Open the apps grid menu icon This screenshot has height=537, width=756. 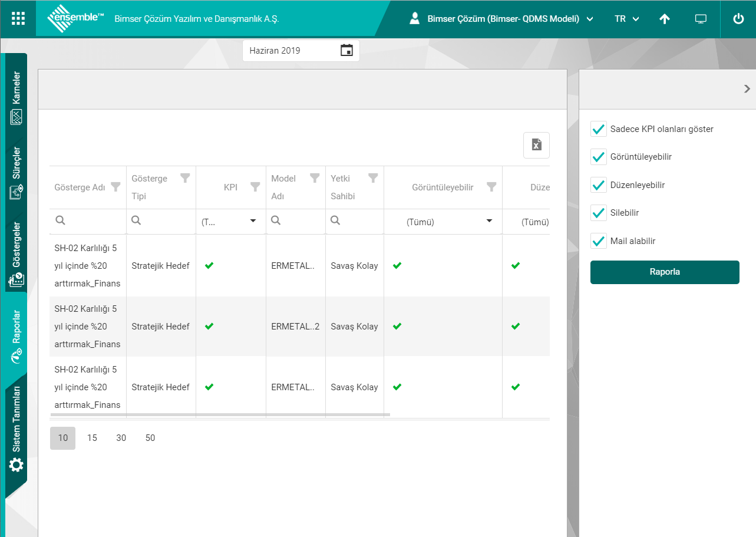coord(18,18)
